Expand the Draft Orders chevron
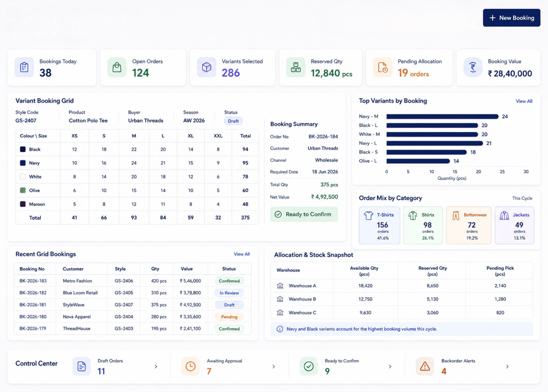 click(x=156, y=366)
